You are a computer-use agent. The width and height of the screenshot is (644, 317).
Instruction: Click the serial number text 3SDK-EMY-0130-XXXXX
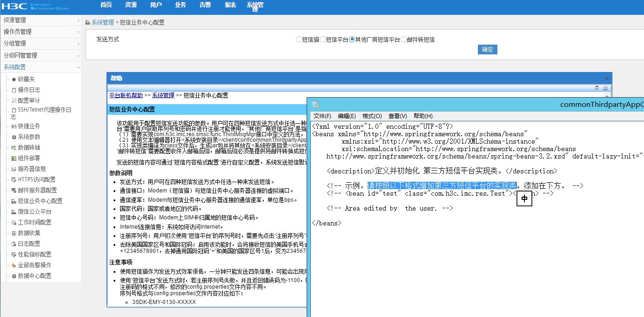click(x=164, y=302)
